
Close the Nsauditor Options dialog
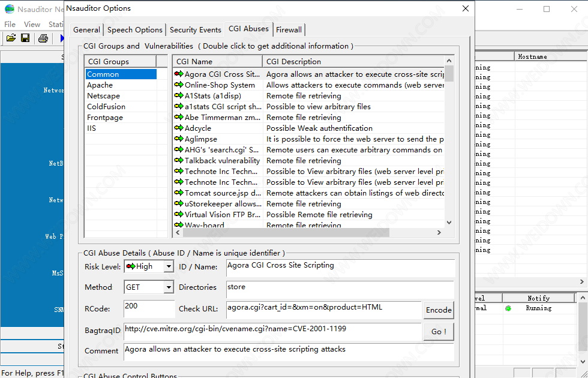tap(466, 8)
